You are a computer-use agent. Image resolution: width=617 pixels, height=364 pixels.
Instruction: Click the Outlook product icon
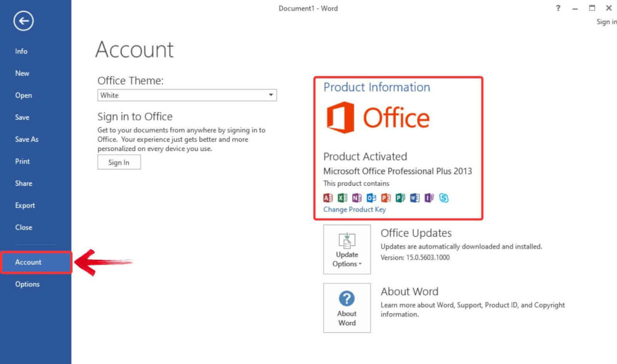click(371, 198)
